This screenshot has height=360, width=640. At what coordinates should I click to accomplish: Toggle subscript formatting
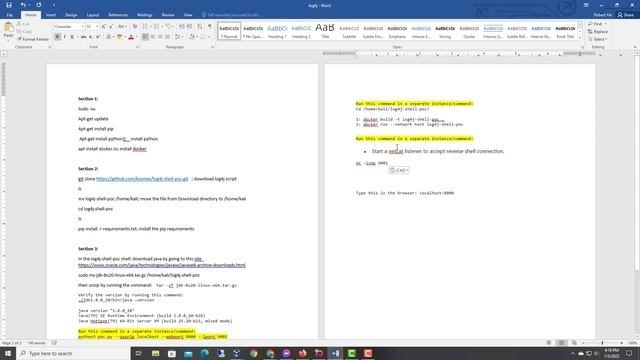(91, 37)
